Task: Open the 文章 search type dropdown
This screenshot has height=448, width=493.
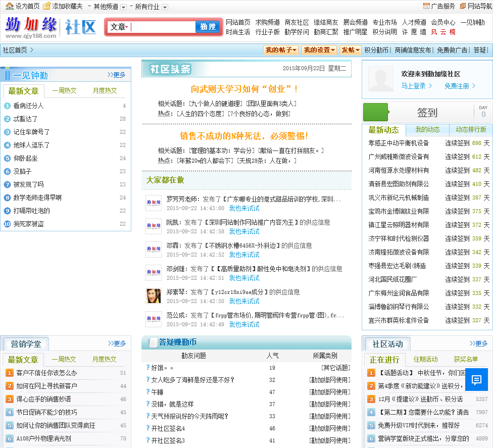Action: coord(119,27)
